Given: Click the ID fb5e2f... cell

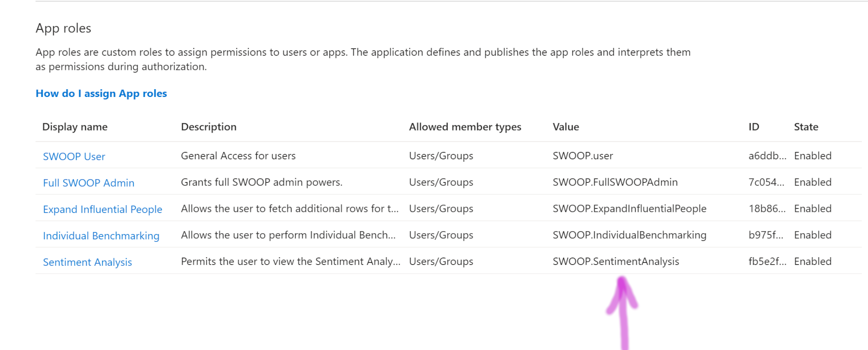Looking at the screenshot, I should (767, 262).
